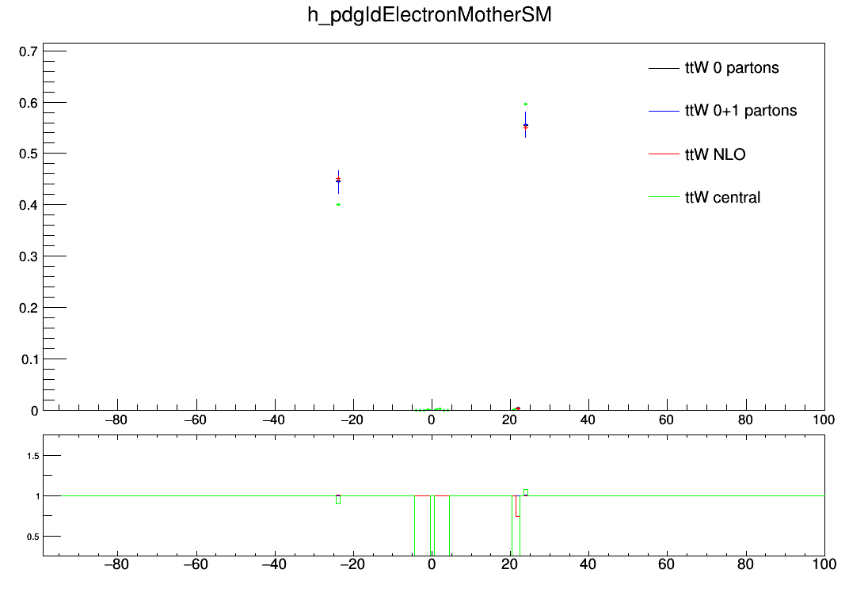Click the upper plot x-axis label 80
This screenshot has width=868, height=611.
(745, 420)
